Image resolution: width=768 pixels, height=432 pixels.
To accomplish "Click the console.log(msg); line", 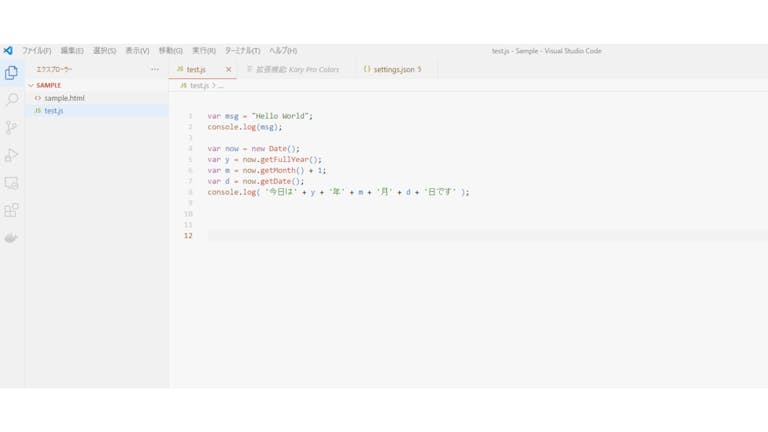I will tap(244, 127).
